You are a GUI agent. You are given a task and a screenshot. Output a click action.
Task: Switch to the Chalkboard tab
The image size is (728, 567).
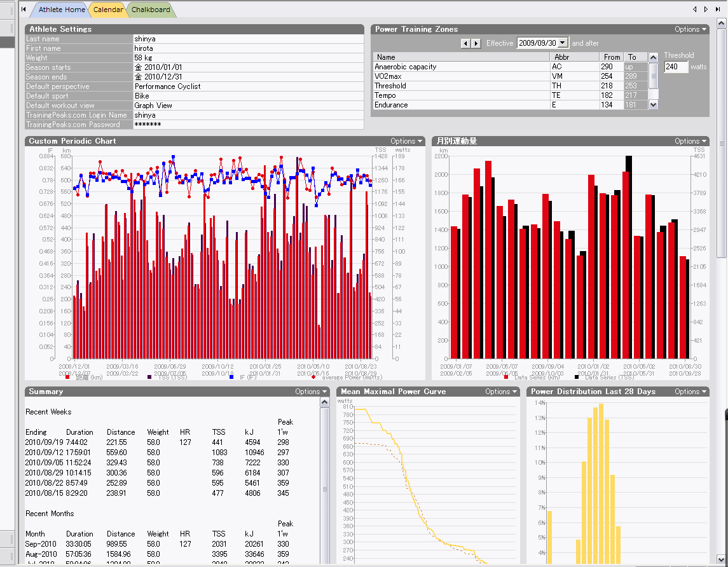151,10
